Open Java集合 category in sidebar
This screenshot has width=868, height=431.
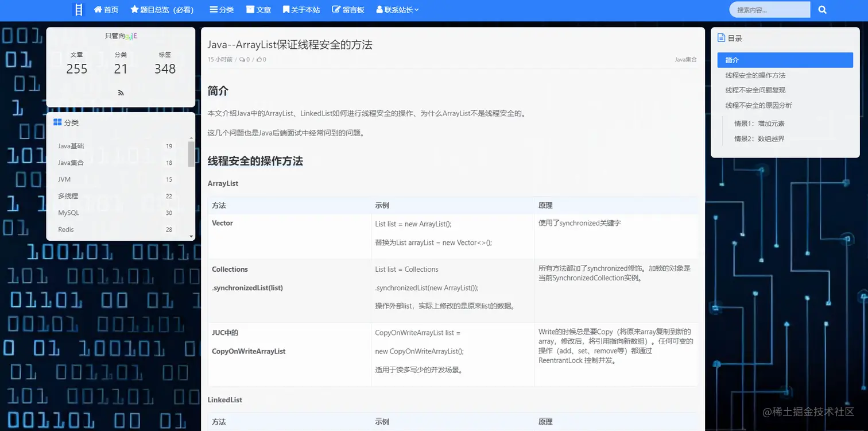click(x=71, y=163)
